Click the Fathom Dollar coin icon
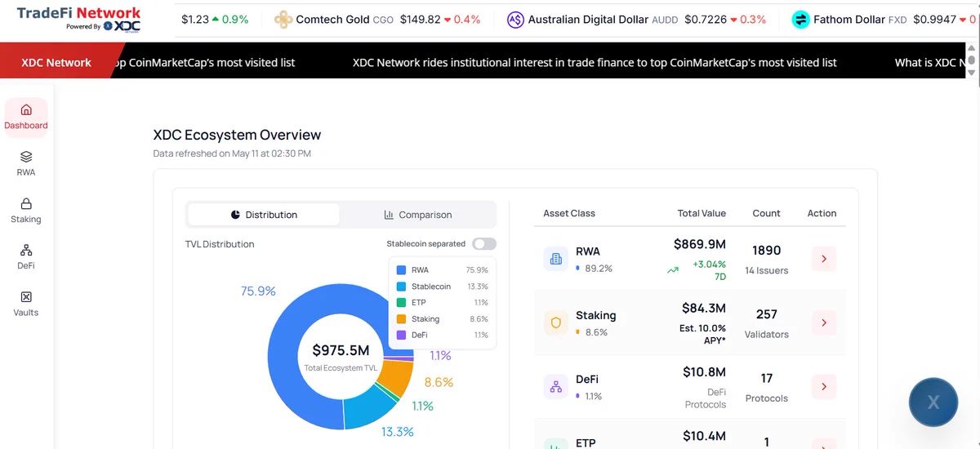Viewport: 980px width, 449px height. [800, 20]
